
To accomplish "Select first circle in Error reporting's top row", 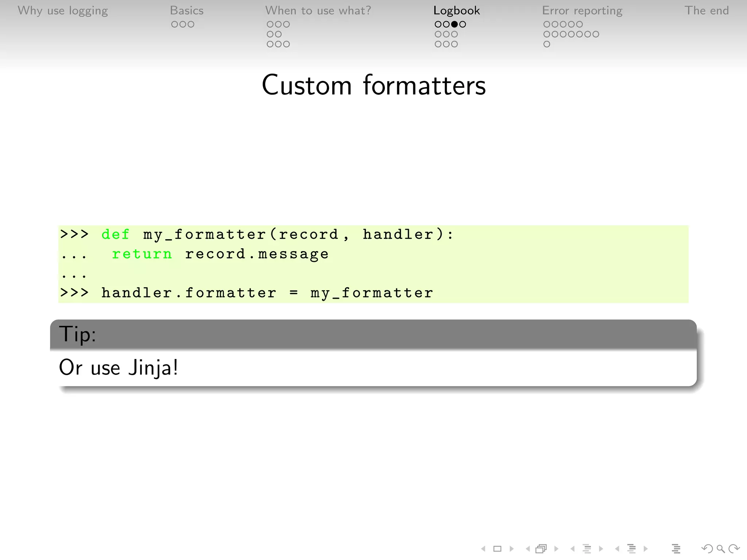I will 547,24.
